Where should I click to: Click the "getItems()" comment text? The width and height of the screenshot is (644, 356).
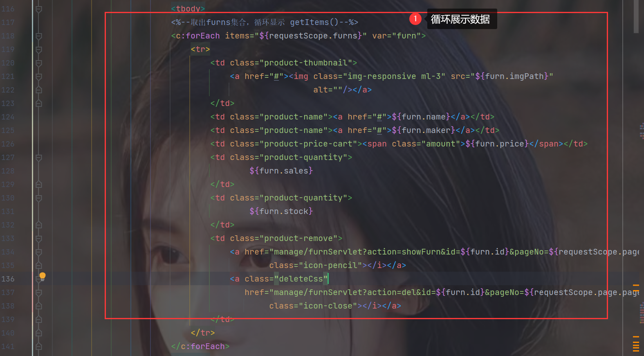tap(314, 23)
